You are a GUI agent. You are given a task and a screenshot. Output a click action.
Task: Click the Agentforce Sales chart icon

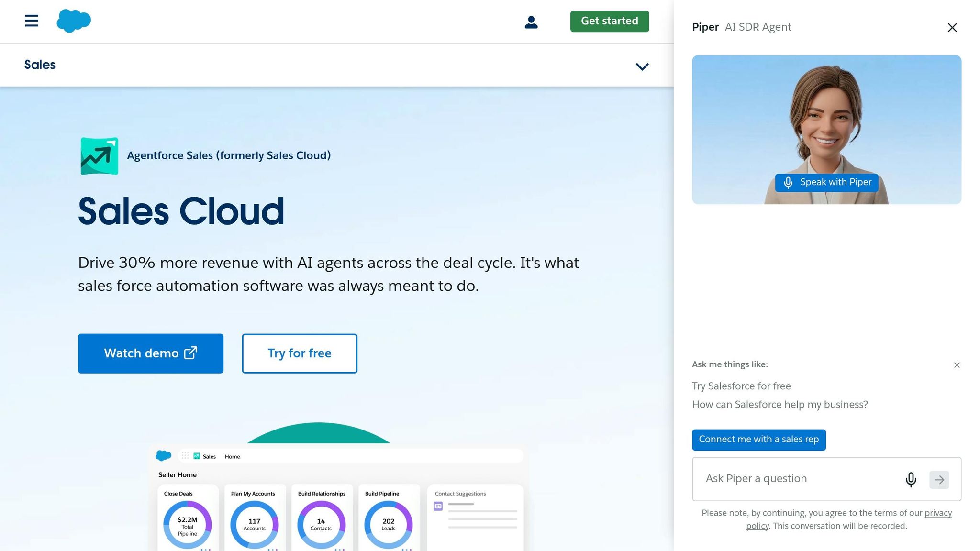(x=100, y=156)
